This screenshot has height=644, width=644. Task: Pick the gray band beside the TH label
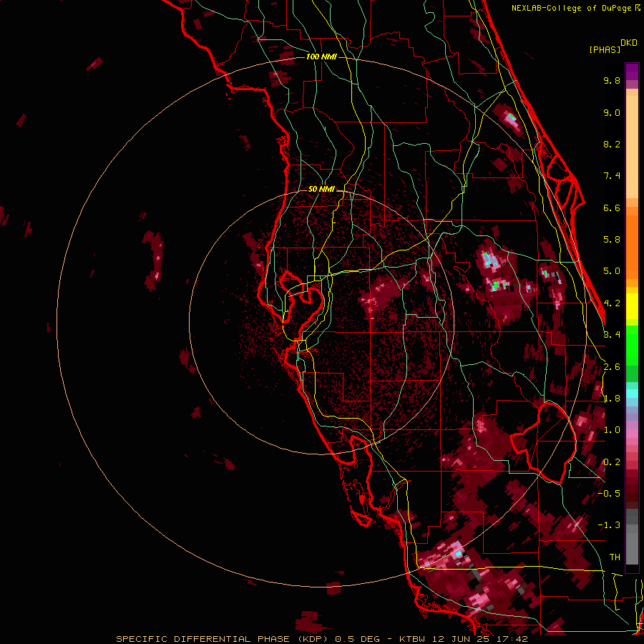[x=632, y=548]
